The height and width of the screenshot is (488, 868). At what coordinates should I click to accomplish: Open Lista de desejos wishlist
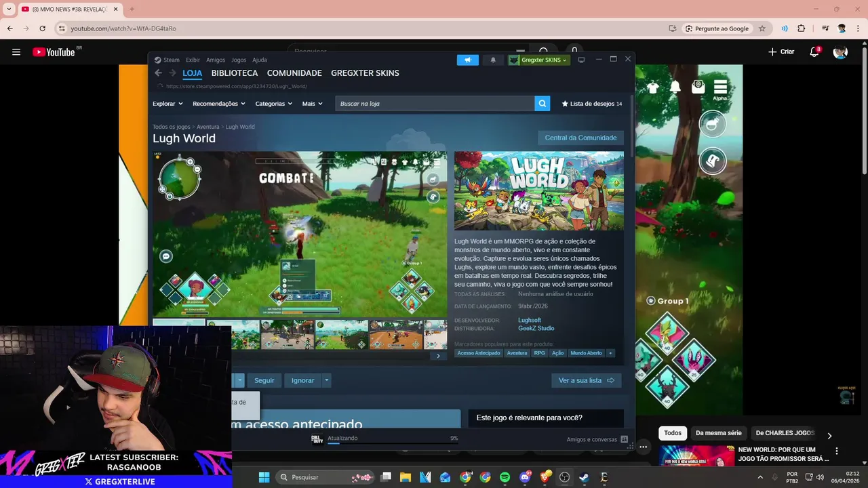591,104
